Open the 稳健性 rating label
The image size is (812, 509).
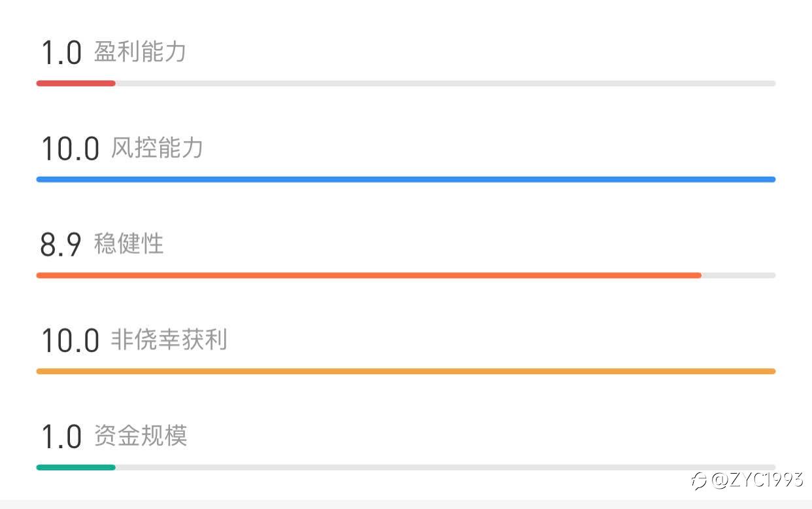(129, 244)
